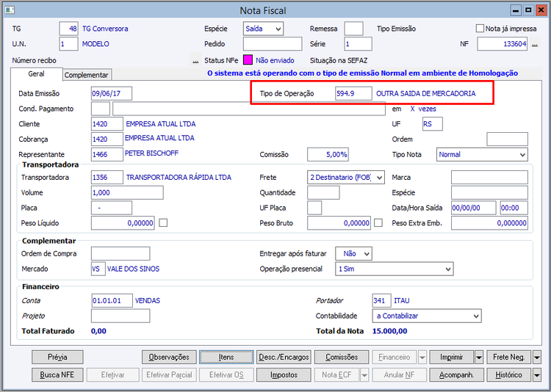Click the TG field with value 48
551x392 pixels.
68,29
